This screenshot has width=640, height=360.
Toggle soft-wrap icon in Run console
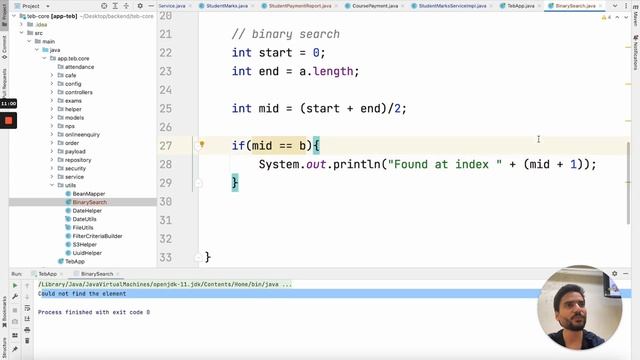[x=27, y=308]
